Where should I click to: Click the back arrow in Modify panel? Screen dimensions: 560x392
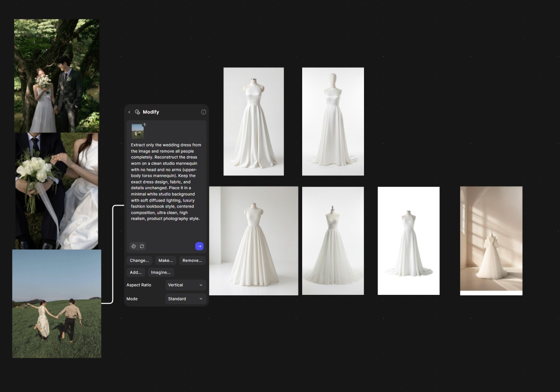tap(129, 112)
